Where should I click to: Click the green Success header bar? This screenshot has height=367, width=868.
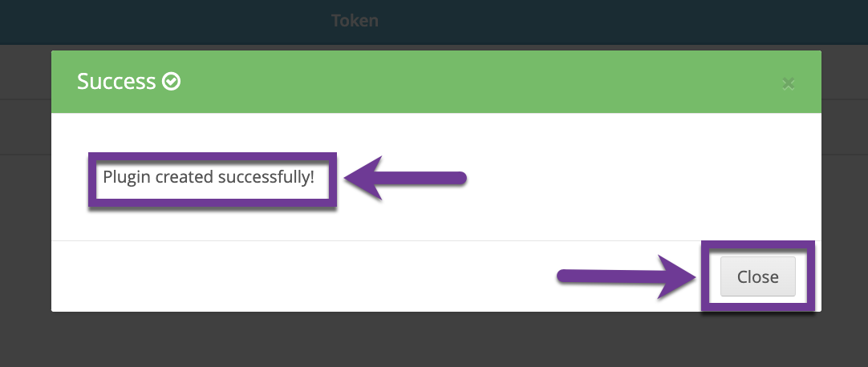click(436, 82)
